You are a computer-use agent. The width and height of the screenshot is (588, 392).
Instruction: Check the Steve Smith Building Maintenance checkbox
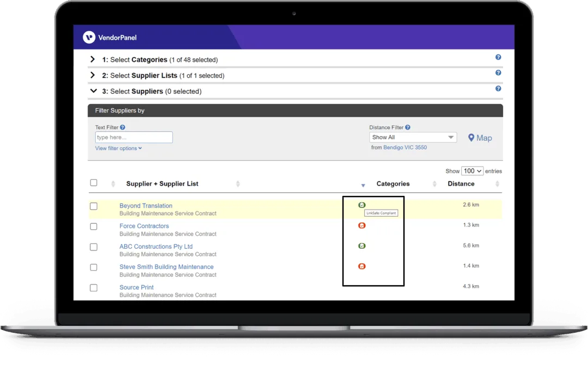pyautogui.click(x=94, y=267)
